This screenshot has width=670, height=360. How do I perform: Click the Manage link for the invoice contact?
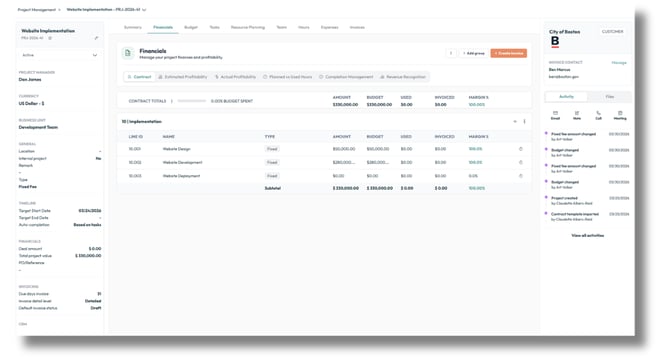click(x=619, y=63)
